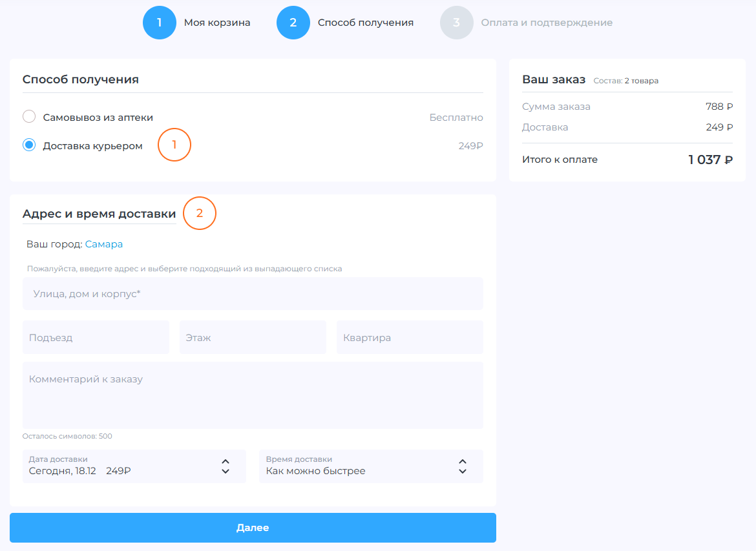Click step 3 circle for Оплата и подтверждение
The image size is (756, 551).
[x=457, y=23]
